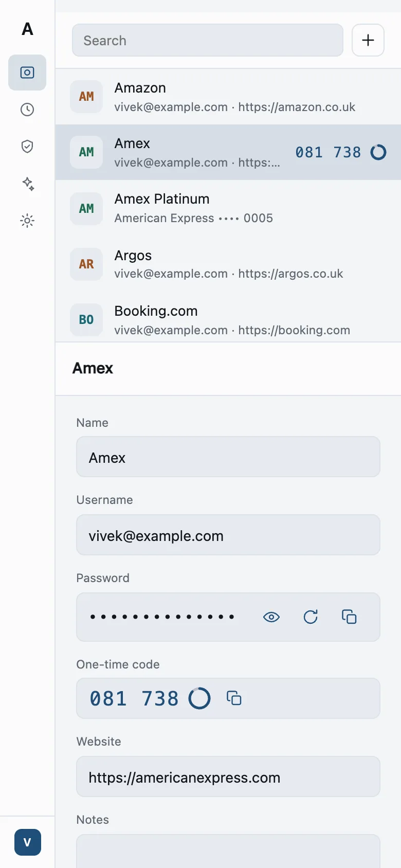Click the Booking.com BO avatar badge
Viewport: 401px width, 868px height.
click(86, 319)
